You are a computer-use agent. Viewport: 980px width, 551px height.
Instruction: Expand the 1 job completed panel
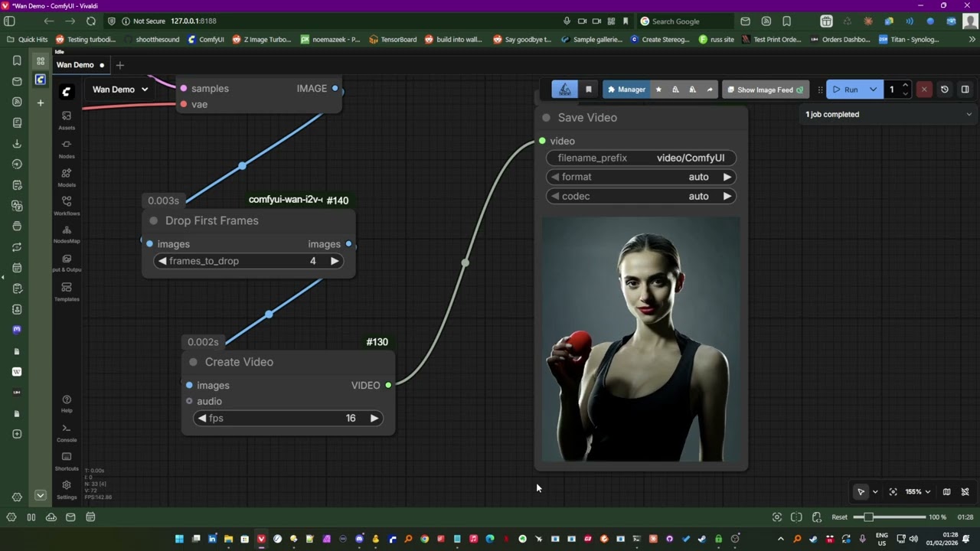pos(969,115)
